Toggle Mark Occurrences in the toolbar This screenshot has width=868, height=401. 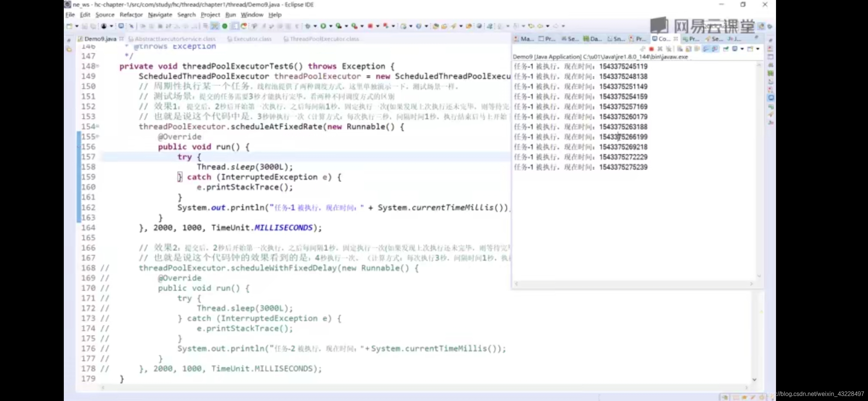[214, 26]
